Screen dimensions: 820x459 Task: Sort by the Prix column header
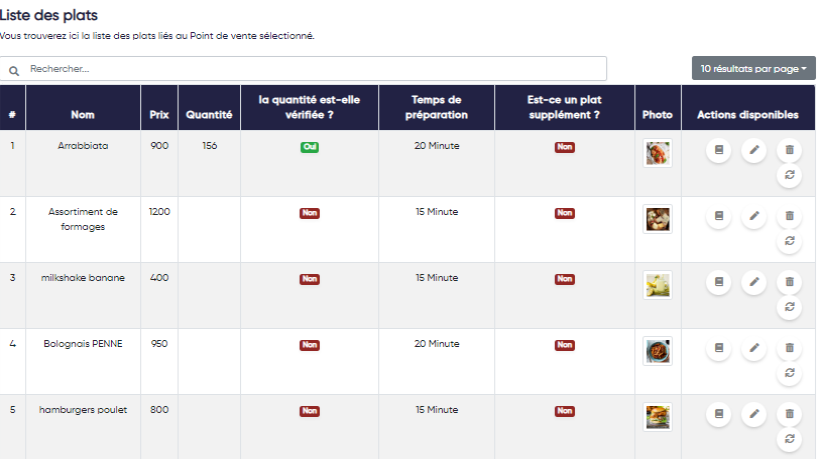[159, 115]
